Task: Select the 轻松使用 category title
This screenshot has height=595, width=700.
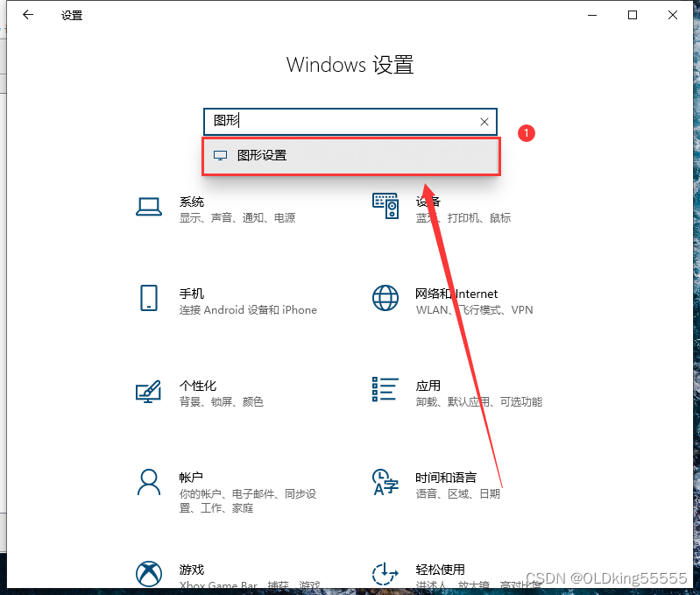Action: pyautogui.click(x=440, y=570)
